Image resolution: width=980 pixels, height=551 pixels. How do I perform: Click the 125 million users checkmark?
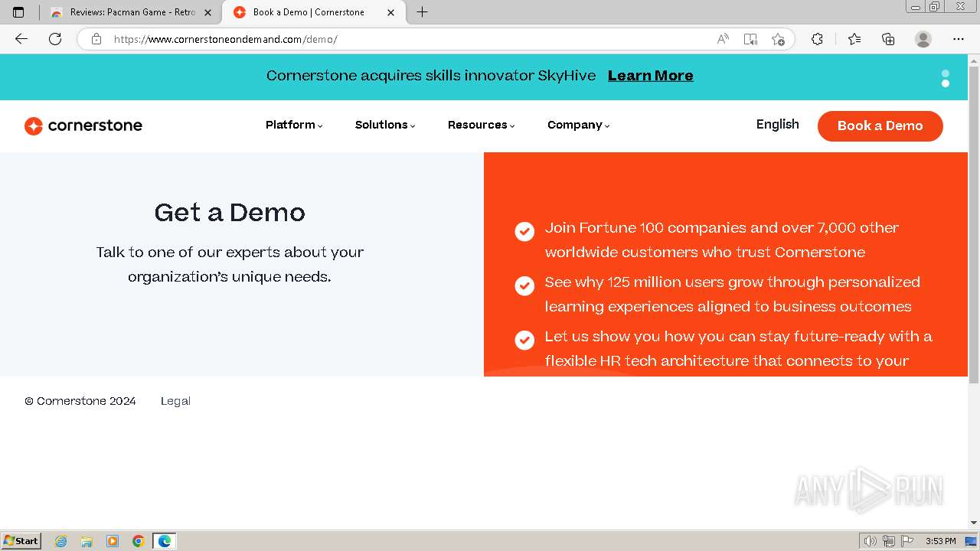point(524,285)
